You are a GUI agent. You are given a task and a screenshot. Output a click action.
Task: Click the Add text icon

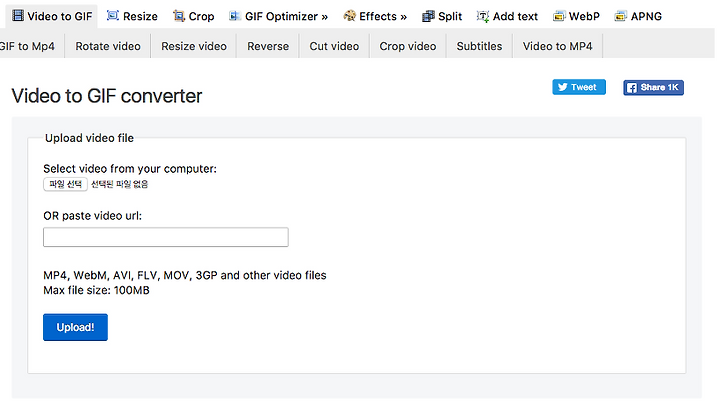[483, 17]
